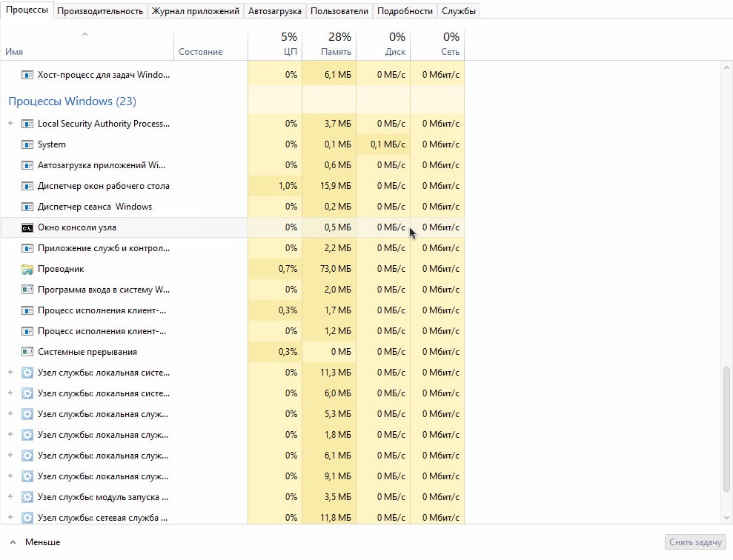Click the Программа входа в систему icon
Viewport: 733px width, 560px height.
click(x=27, y=290)
